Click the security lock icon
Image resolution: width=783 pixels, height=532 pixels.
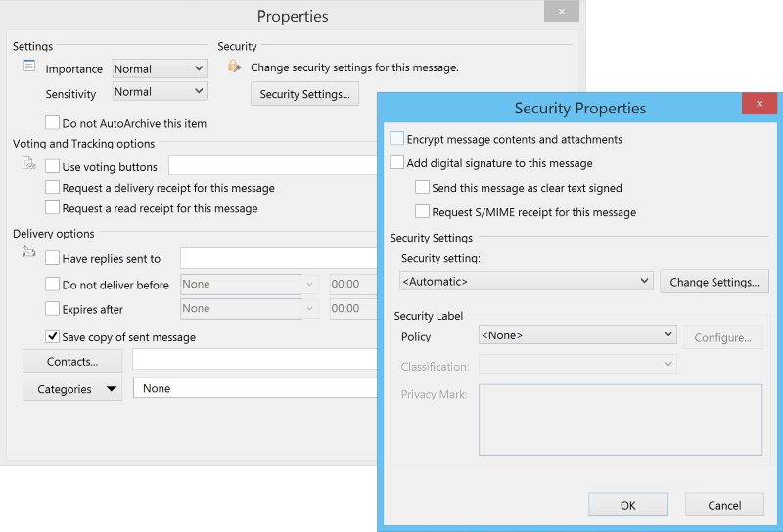point(233,66)
